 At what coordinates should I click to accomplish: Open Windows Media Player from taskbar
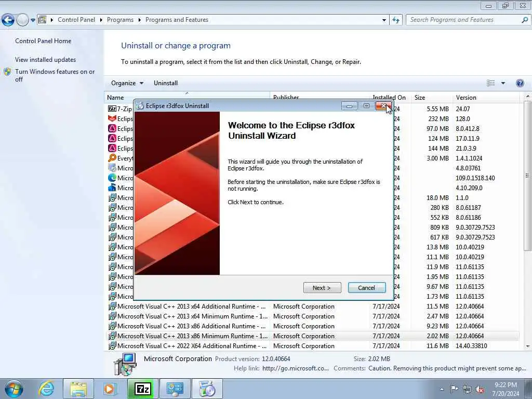(x=110, y=389)
